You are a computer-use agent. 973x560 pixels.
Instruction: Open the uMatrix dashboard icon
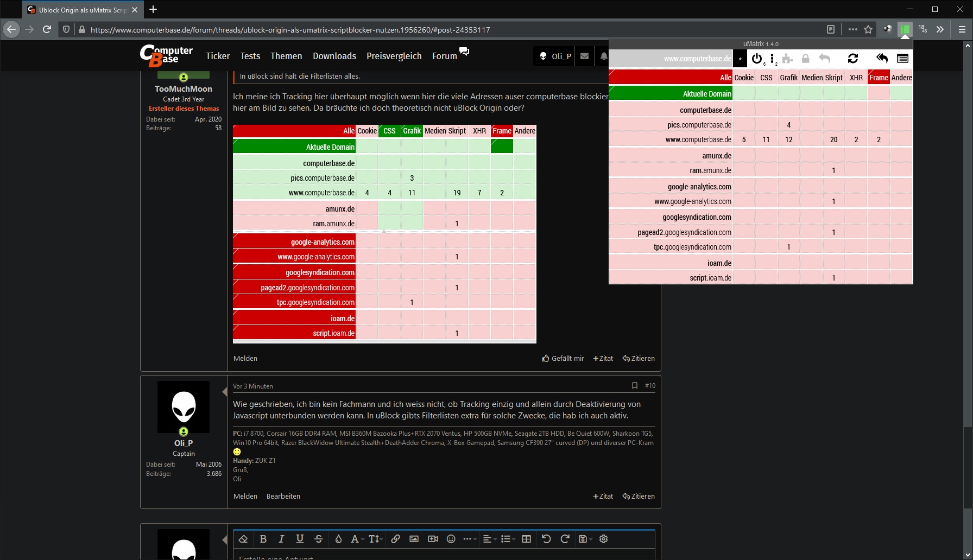click(902, 59)
